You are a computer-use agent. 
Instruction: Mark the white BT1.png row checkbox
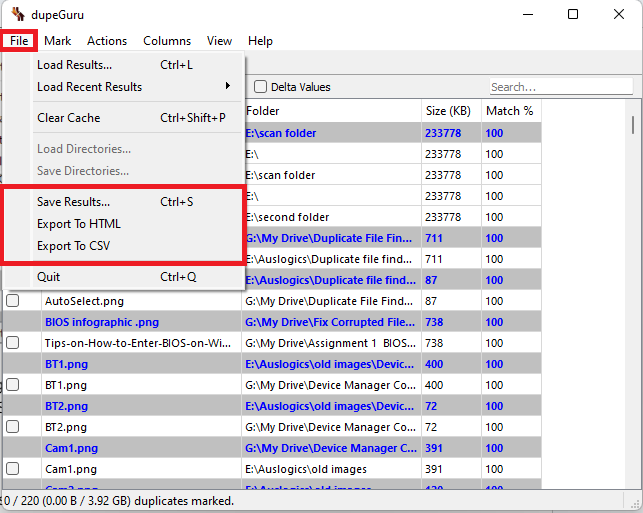click(13, 384)
